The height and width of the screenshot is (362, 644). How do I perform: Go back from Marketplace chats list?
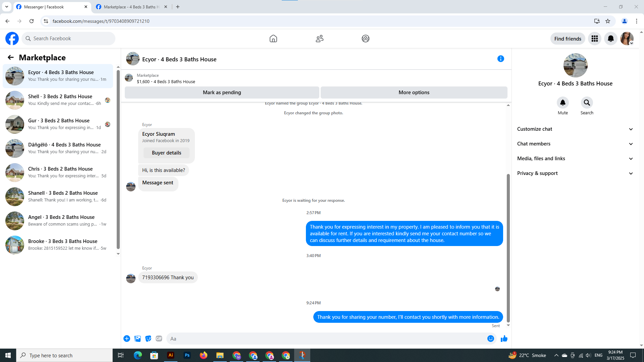click(11, 58)
